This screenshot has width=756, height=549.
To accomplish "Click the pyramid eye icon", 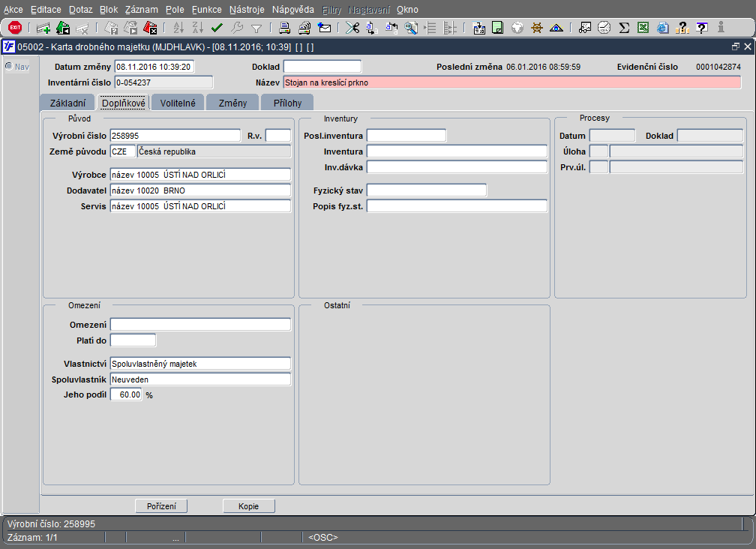I will (556, 28).
